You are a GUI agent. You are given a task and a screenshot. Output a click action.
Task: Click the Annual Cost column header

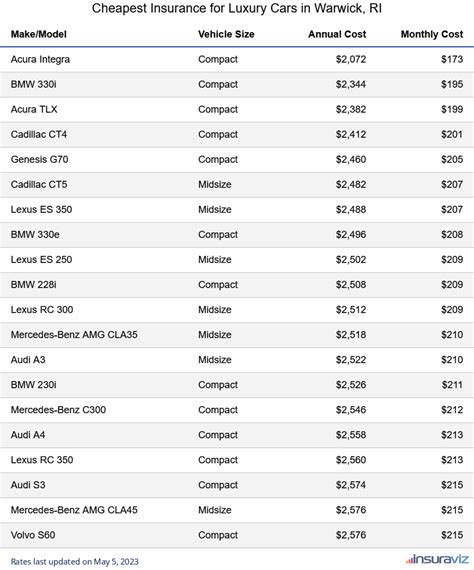click(337, 34)
